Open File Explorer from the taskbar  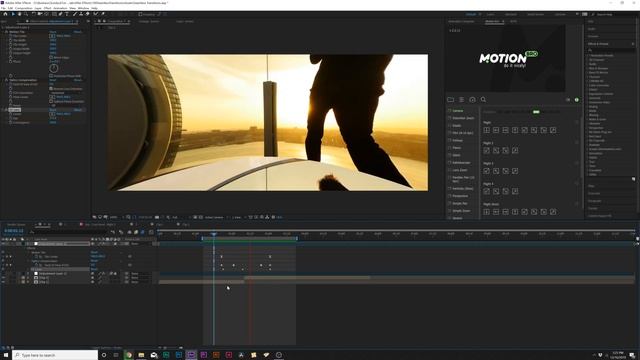[141, 355]
